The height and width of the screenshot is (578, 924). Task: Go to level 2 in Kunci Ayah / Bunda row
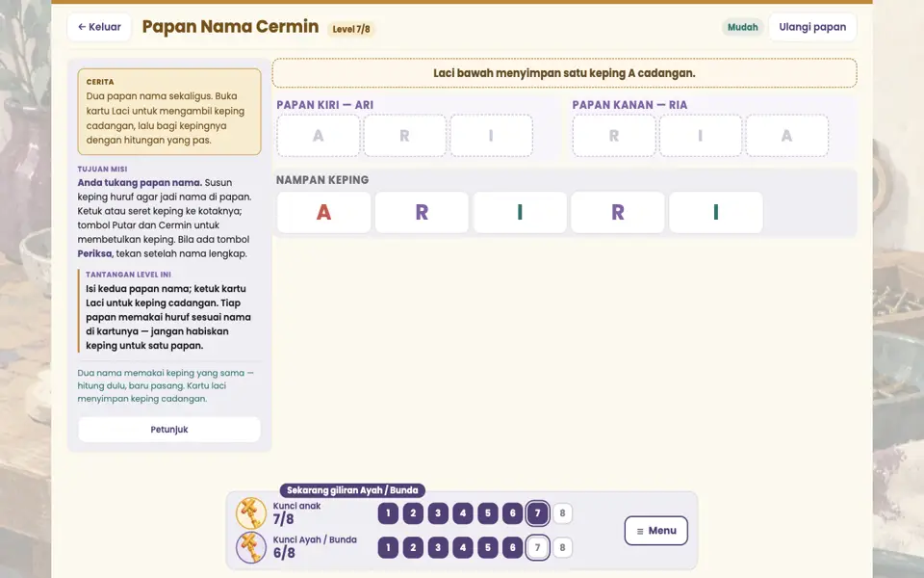[413, 547]
